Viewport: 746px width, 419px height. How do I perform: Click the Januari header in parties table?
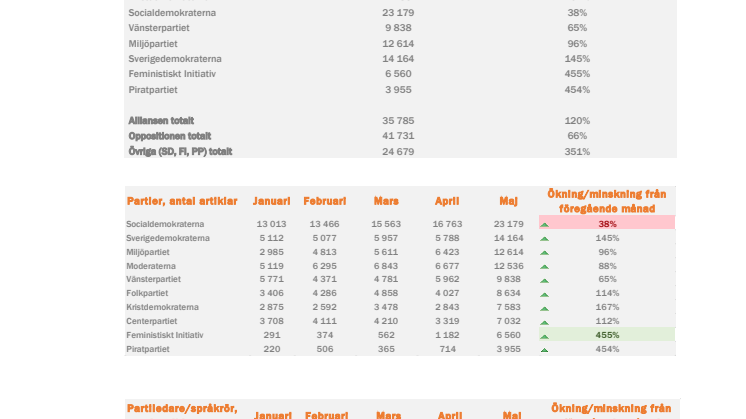(271, 201)
